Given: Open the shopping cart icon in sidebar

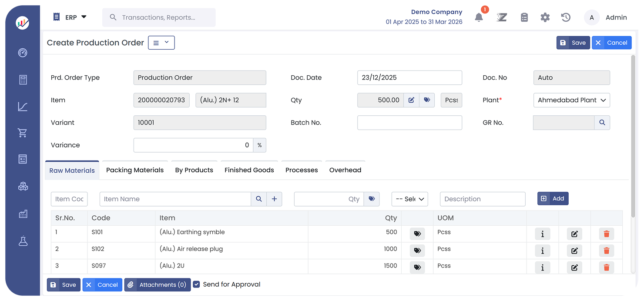Looking at the screenshot, I should click(23, 133).
